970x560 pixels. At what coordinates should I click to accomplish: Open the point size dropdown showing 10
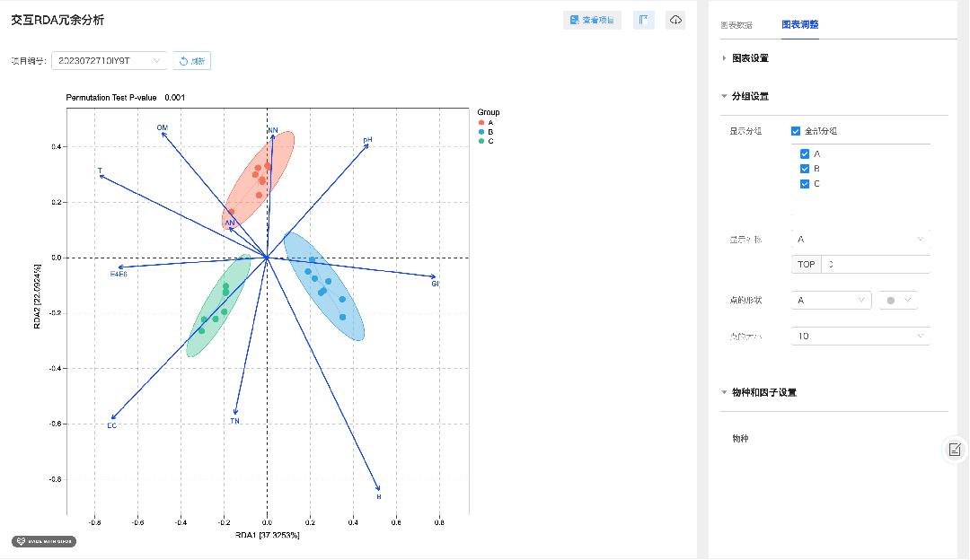click(860, 336)
